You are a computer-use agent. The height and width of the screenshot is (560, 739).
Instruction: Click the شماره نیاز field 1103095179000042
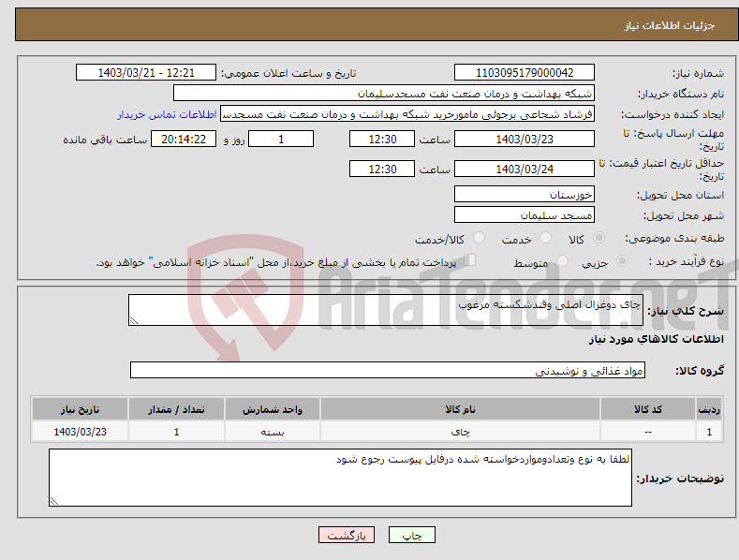(x=525, y=73)
